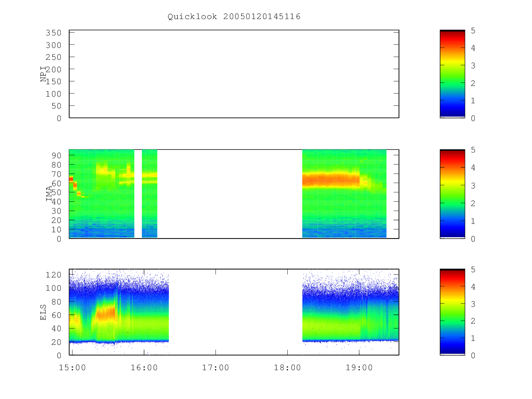Click the 18:00 time axis label

coord(287,368)
